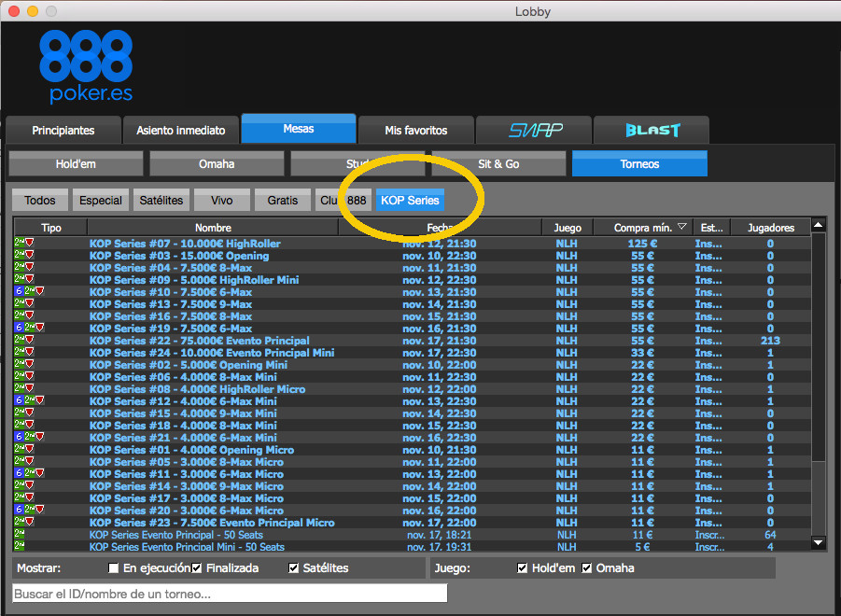The image size is (841, 616).
Task: Select KOP Series #07 - 10.000€ HighRoller
Action: coord(185,244)
